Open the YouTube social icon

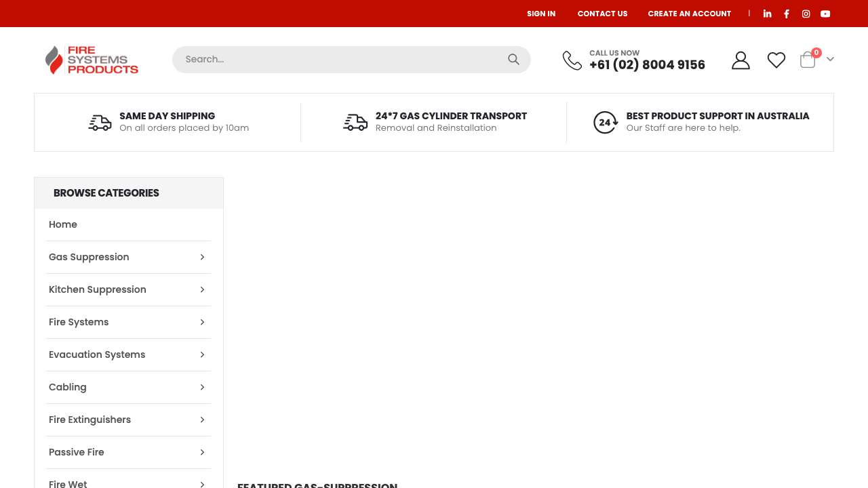click(x=825, y=14)
